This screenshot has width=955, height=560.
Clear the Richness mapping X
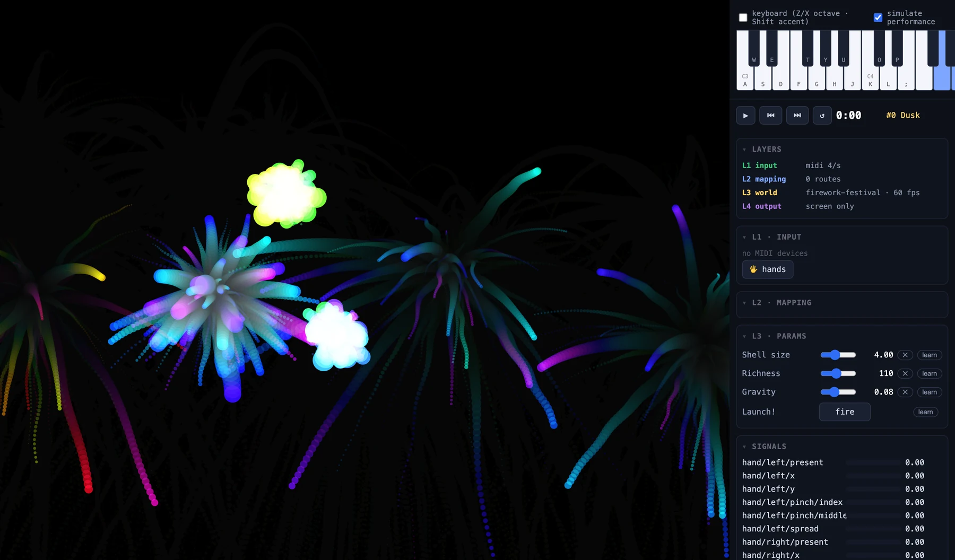(905, 374)
